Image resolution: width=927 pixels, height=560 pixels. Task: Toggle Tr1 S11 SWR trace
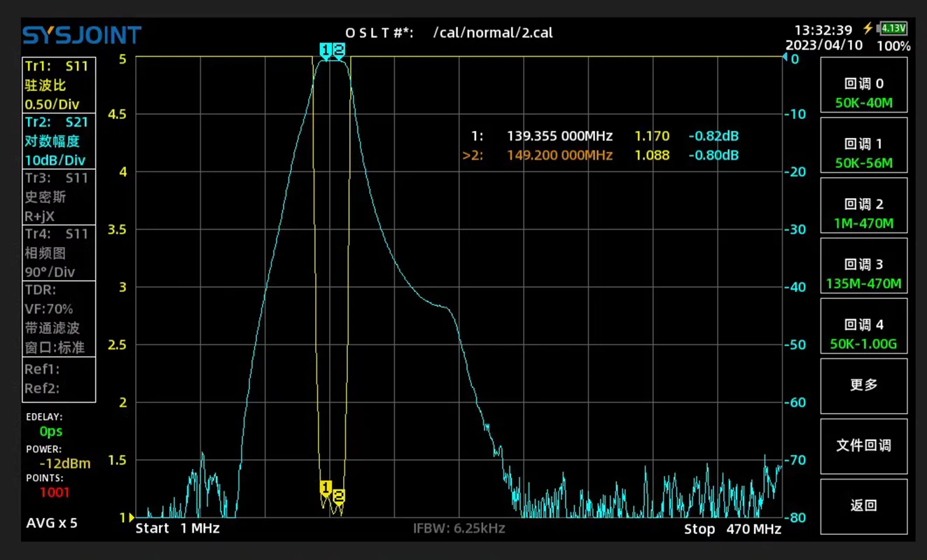pyautogui.click(x=58, y=85)
